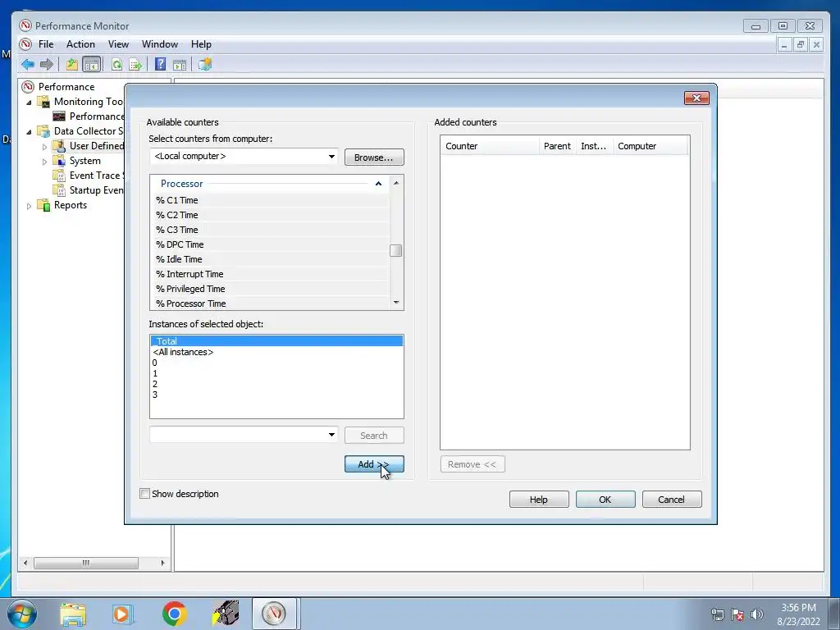Viewport: 840px width, 630px height.
Task: Select the Performance Monitor graph icon in tree
Action: [59, 116]
